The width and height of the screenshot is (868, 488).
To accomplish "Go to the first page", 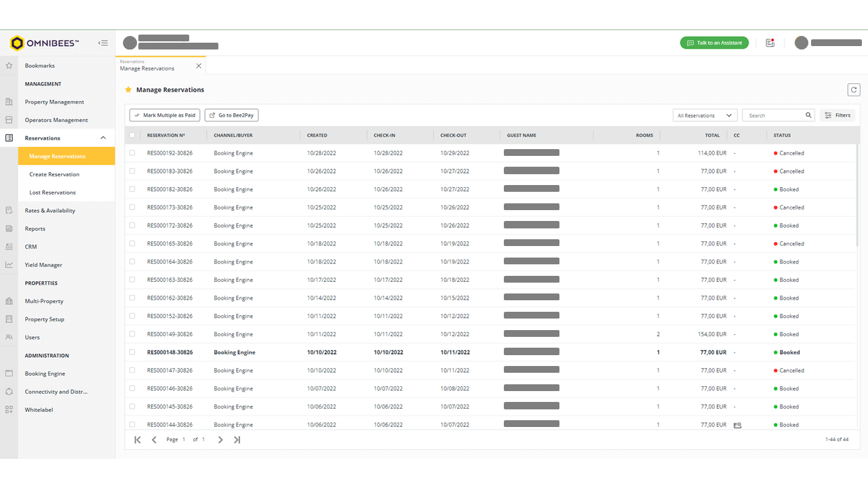I will tap(138, 440).
